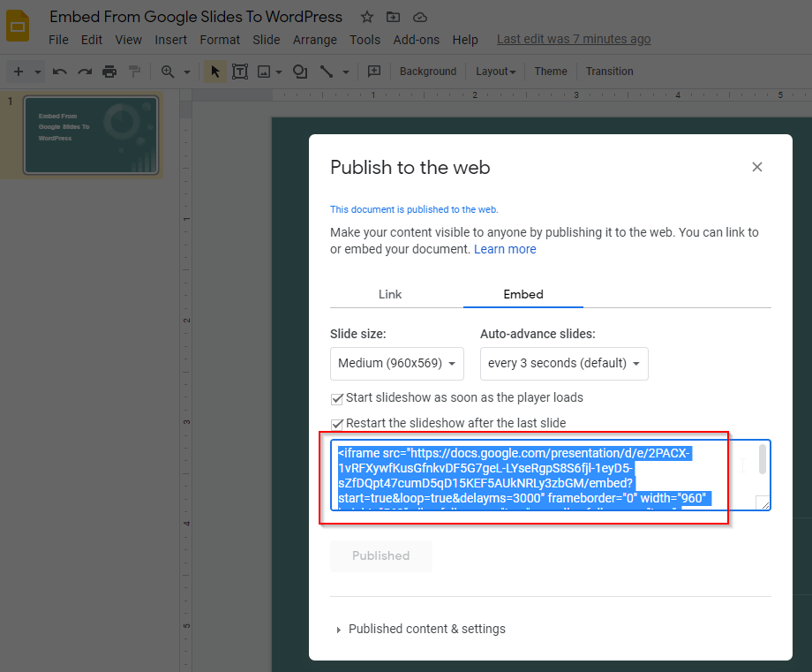This screenshot has width=812, height=672.
Task: Open the Help menu
Action: (x=465, y=40)
